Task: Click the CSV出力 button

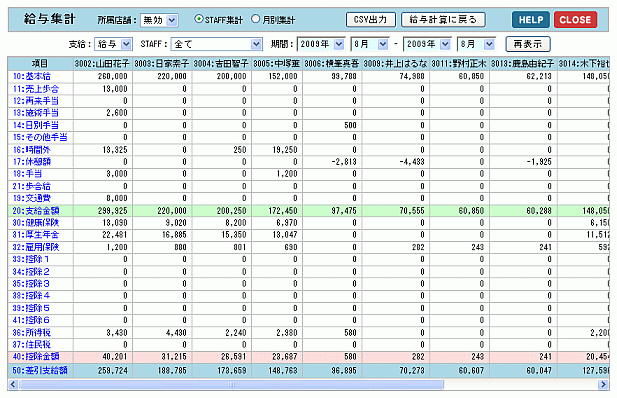Action: tap(371, 20)
